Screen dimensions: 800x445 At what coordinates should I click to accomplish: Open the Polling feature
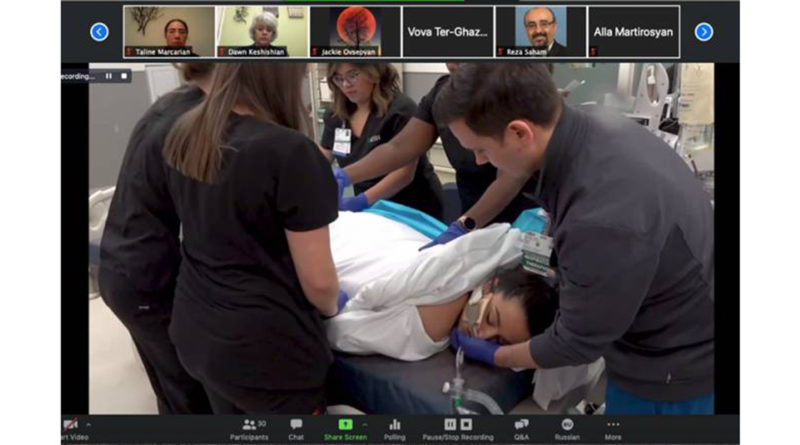point(394,425)
